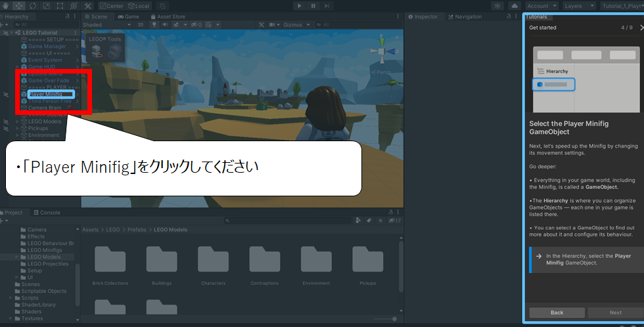This screenshot has width=644, height=327.
Task: Toggle scene audio speaker icon
Action: pos(165,24)
